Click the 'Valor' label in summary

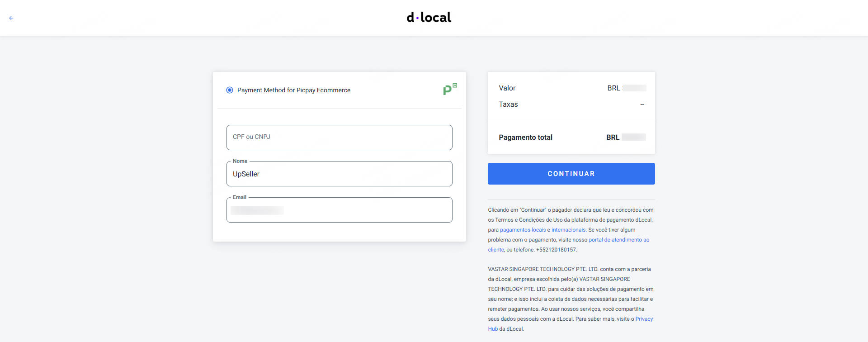pyautogui.click(x=507, y=88)
